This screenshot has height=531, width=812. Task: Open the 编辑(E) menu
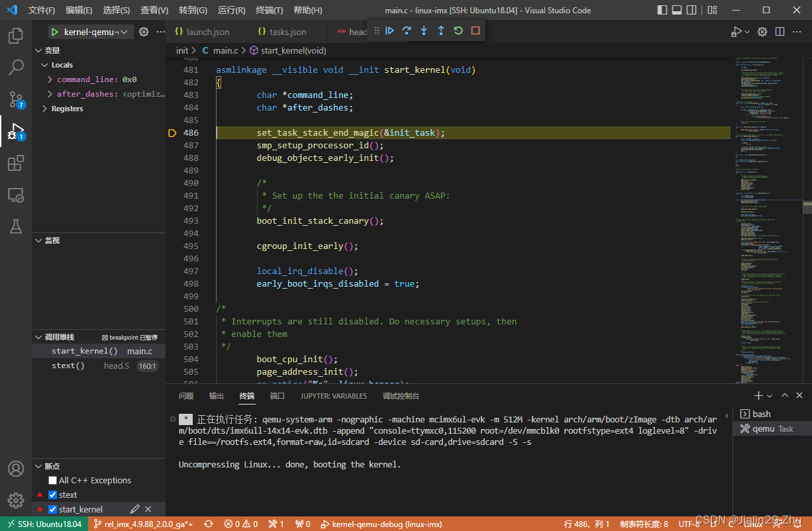pyautogui.click(x=79, y=10)
